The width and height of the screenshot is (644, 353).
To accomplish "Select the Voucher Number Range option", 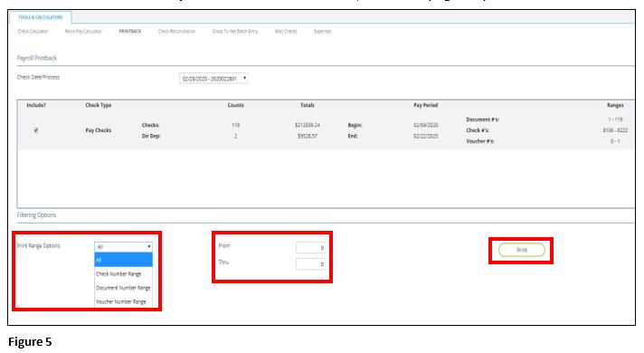I will pyautogui.click(x=123, y=301).
